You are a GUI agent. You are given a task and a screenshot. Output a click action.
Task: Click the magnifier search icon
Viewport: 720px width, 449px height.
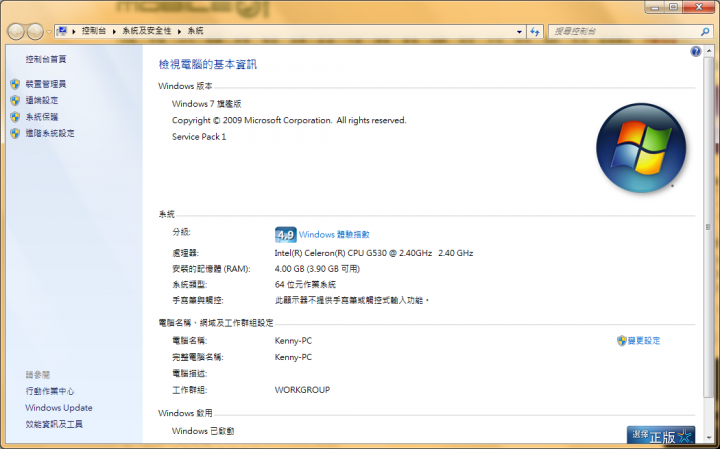(x=705, y=32)
